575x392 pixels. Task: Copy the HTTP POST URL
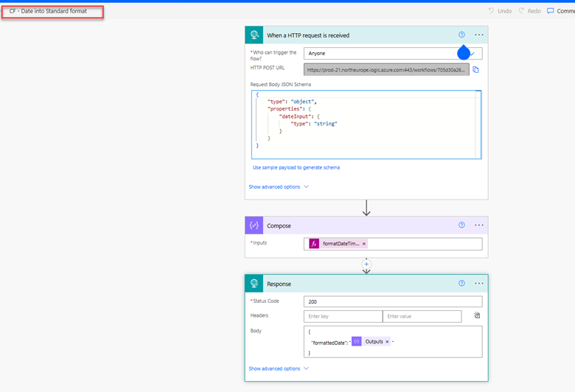pos(475,70)
